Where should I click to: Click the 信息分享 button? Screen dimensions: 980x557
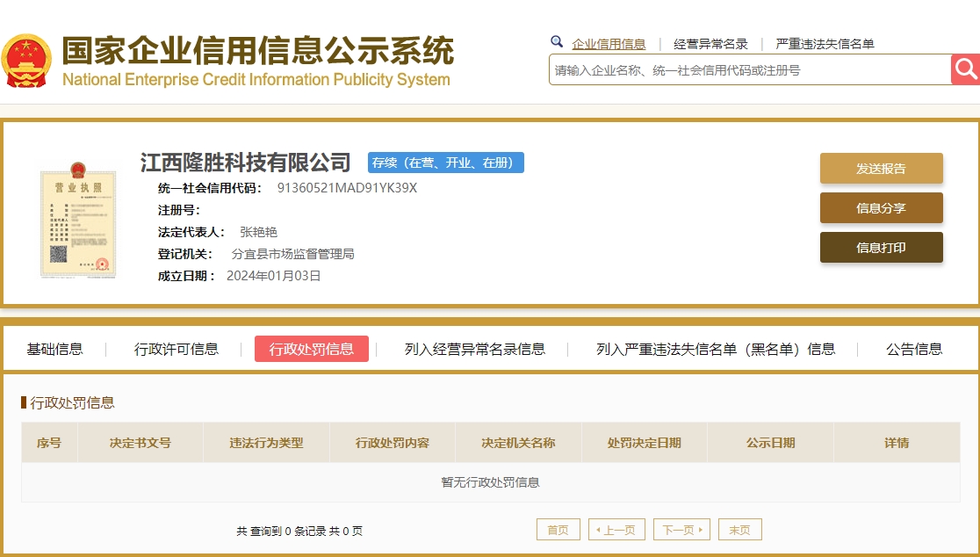[882, 208]
